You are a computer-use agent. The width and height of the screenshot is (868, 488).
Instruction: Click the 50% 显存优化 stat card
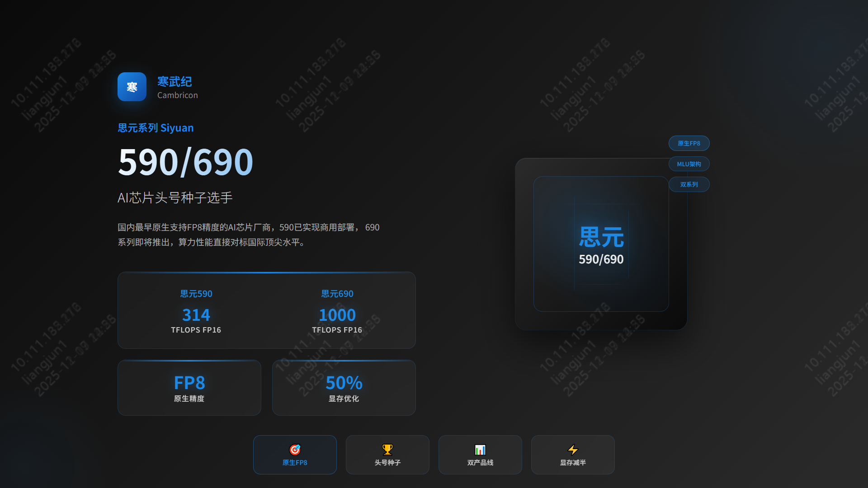coord(344,388)
